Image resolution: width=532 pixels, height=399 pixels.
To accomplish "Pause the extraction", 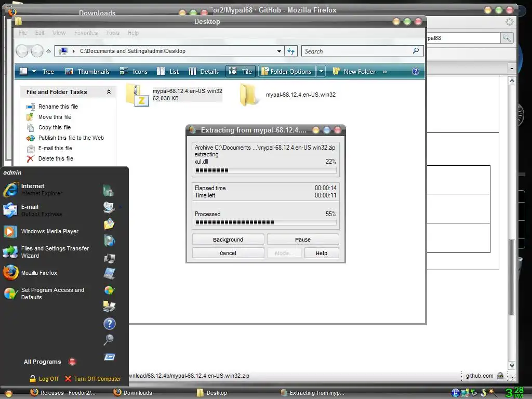I will pos(303,240).
